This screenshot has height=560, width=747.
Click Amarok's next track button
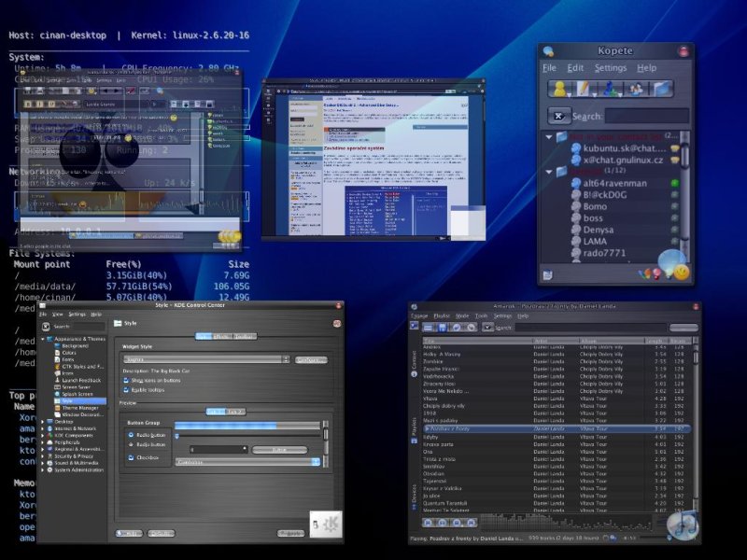471,523
